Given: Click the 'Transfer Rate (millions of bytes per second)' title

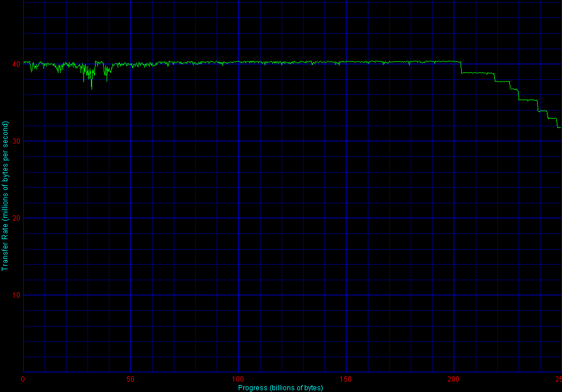Looking at the screenshot, I should 5,196.
